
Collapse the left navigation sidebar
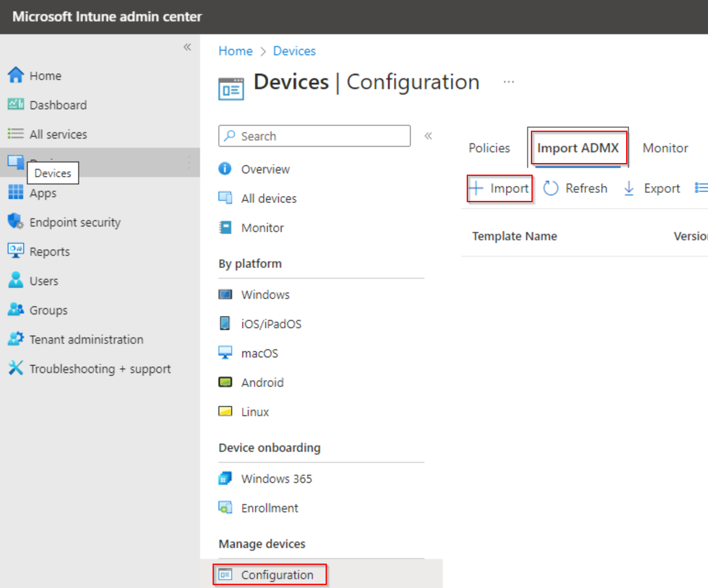tap(188, 47)
